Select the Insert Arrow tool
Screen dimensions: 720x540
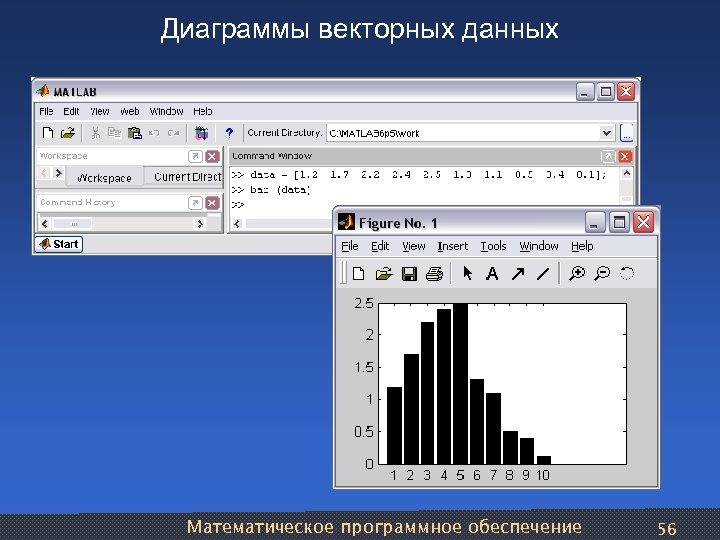pyautogui.click(x=518, y=274)
